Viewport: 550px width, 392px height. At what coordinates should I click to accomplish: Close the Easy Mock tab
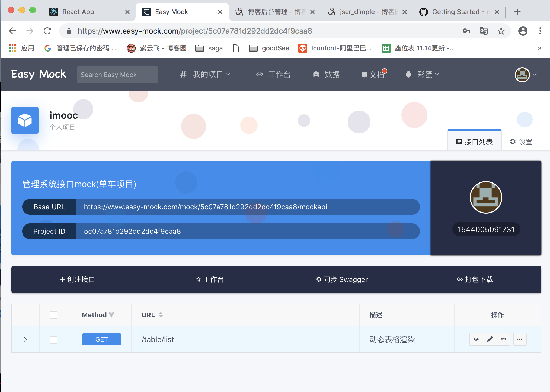tap(220, 12)
